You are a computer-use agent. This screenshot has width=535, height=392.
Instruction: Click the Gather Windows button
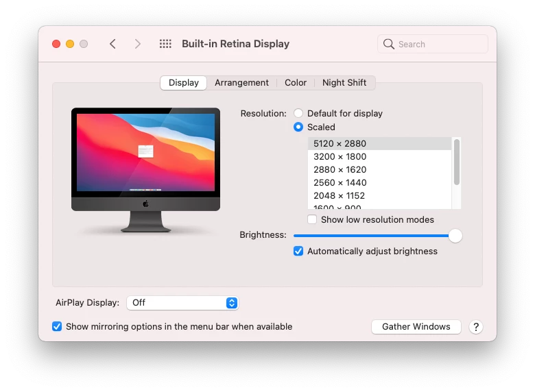click(x=416, y=327)
